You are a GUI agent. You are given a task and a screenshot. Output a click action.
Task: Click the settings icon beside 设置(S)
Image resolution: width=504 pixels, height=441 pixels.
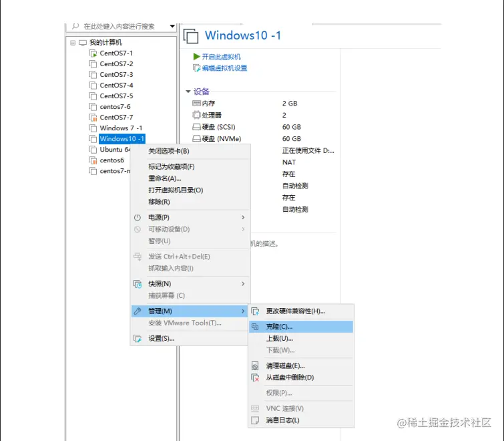(x=138, y=339)
